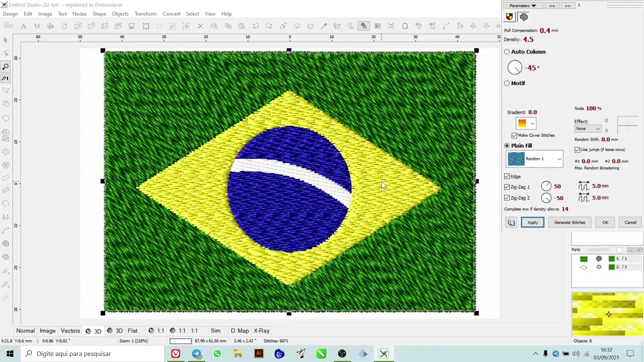Open the Objects menu
This screenshot has height=362, width=644.
pyautogui.click(x=120, y=14)
